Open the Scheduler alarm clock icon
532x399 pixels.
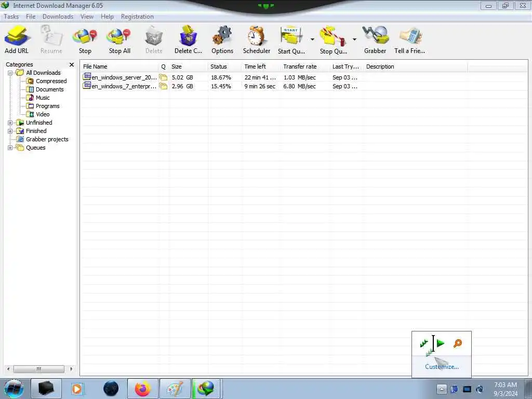256,36
